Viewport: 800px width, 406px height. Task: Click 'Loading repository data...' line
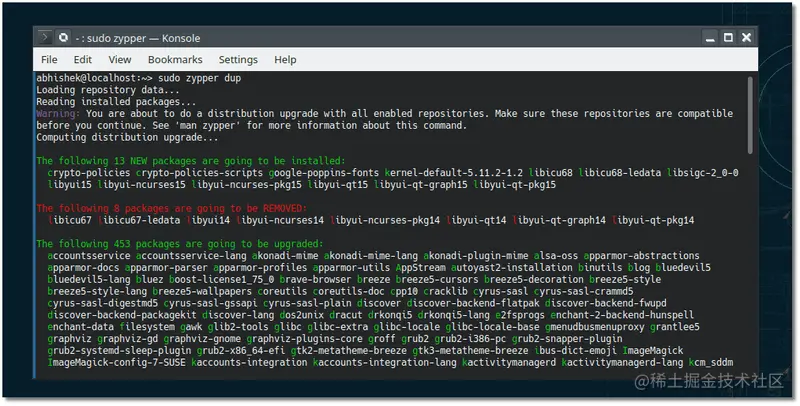pyautogui.click(x=108, y=90)
